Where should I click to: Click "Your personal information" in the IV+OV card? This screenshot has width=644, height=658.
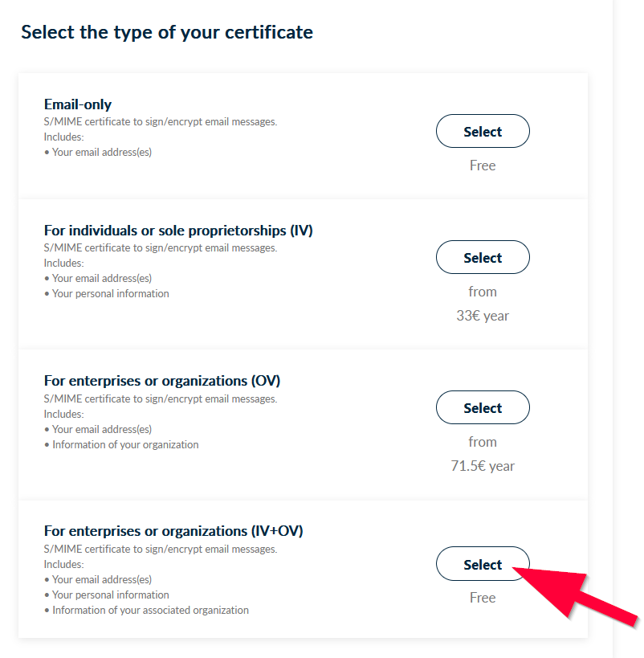tap(111, 595)
